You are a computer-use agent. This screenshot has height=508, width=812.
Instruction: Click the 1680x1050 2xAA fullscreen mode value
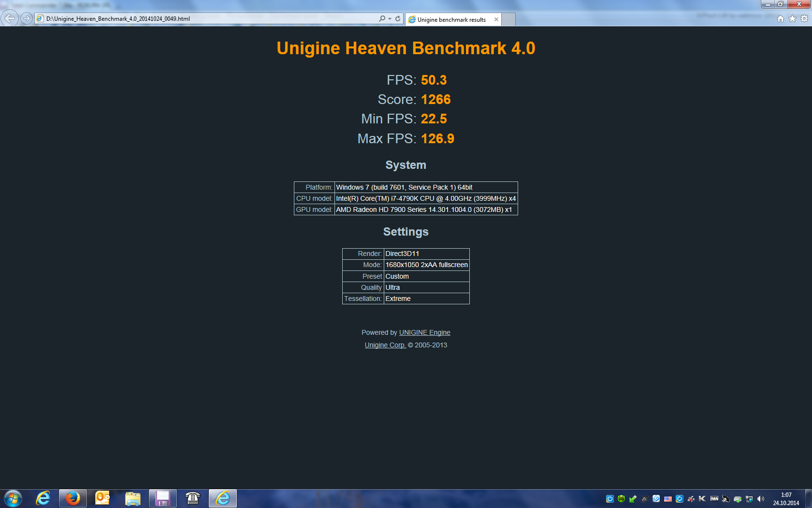pyautogui.click(x=426, y=265)
